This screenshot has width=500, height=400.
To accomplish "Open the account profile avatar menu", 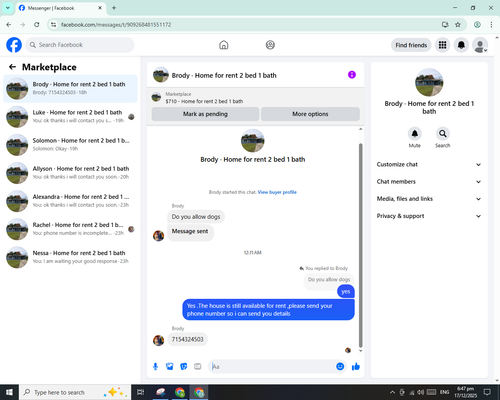I will pyautogui.click(x=480, y=45).
